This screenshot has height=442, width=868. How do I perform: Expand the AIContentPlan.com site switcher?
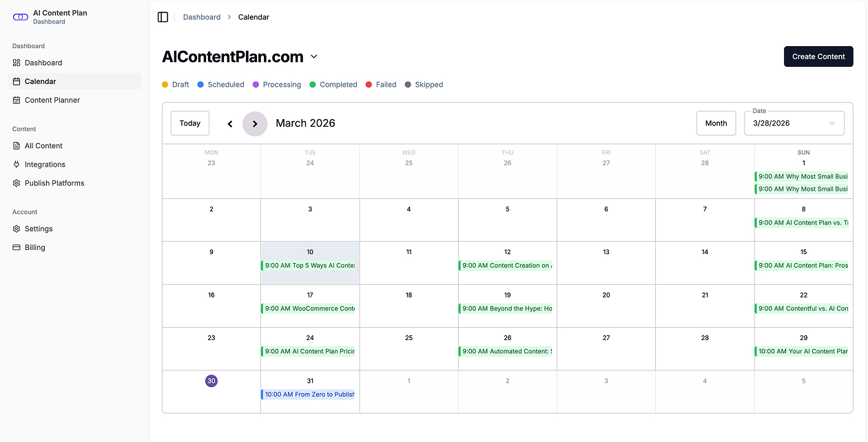(x=314, y=57)
